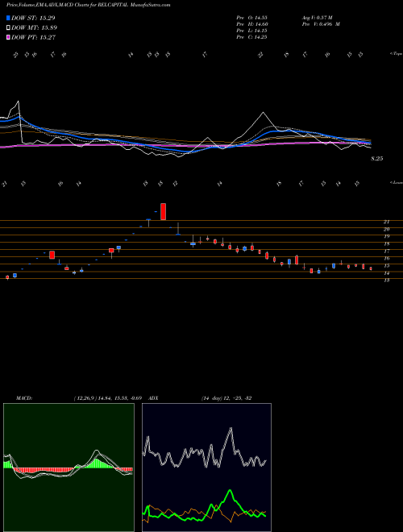Click the 19 price axis label
The height and width of the screenshot is (532, 403).
pos(386,236)
